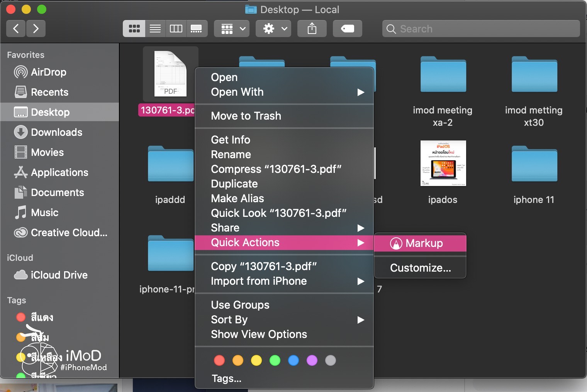Click inside the Search field

480,29
